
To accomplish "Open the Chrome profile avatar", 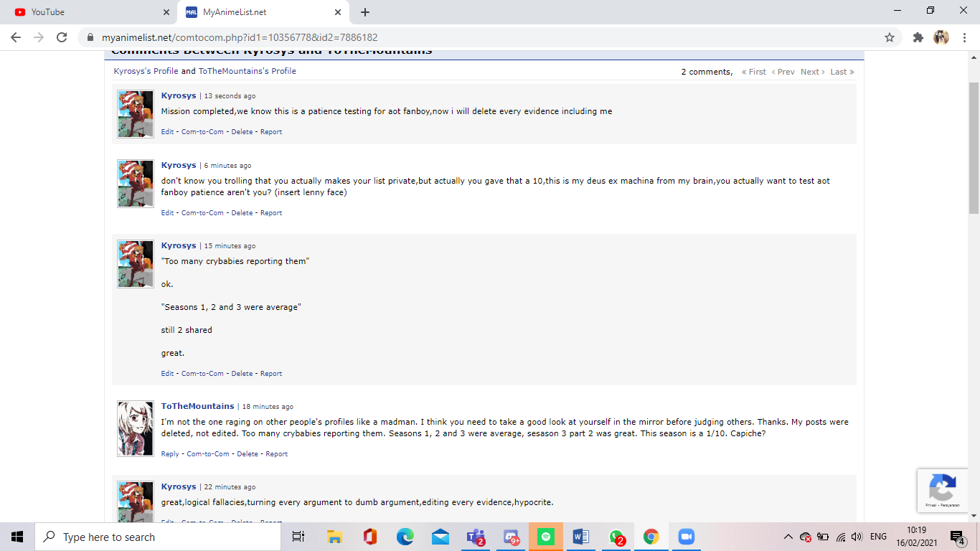I will pyautogui.click(x=941, y=37).
